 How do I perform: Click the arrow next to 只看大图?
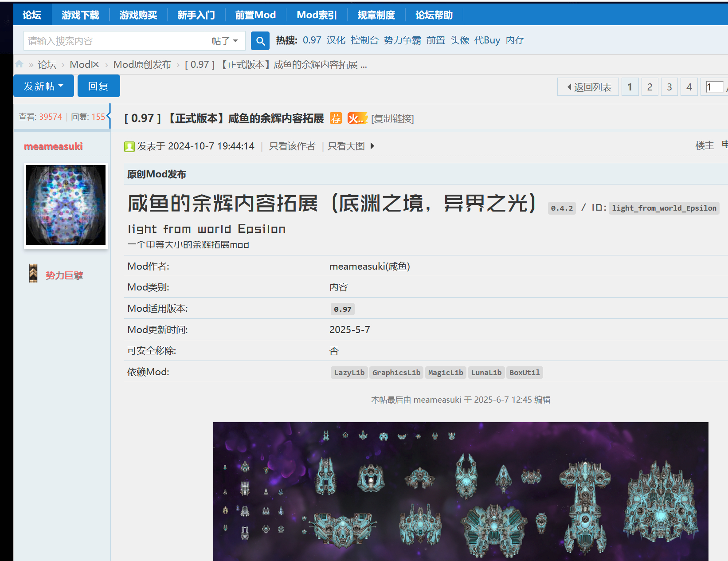[x=372, y=146]
